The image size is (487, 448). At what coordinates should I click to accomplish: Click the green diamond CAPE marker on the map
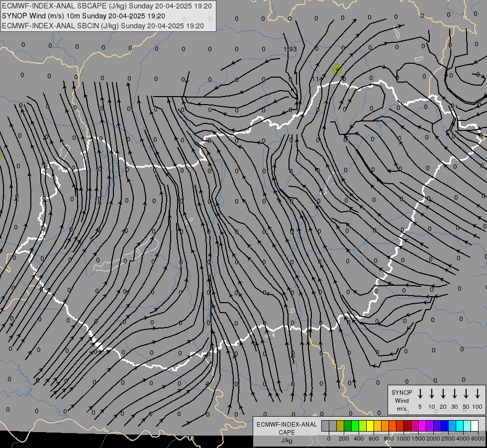coord(337,69)
